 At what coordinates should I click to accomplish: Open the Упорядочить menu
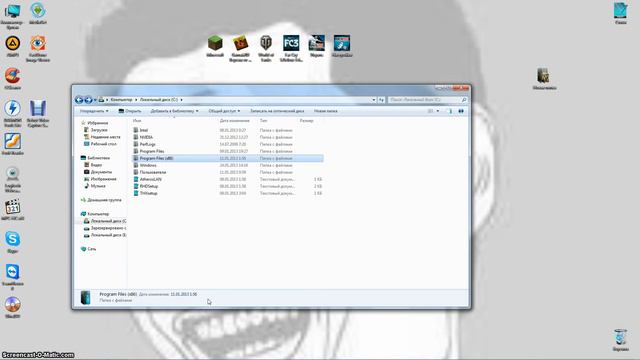click(x=94, y=111)
